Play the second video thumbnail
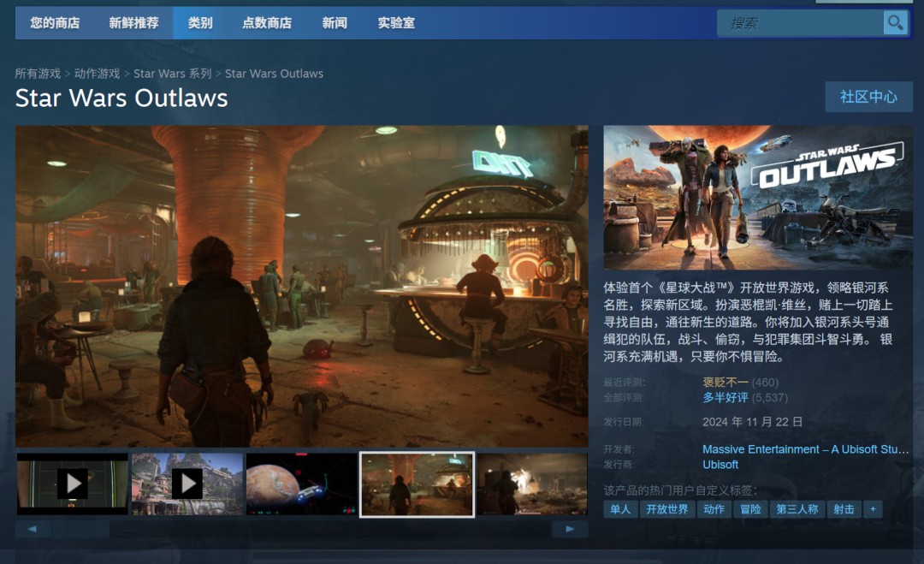This screenshot has height=564, width=924. pos(187,484)
